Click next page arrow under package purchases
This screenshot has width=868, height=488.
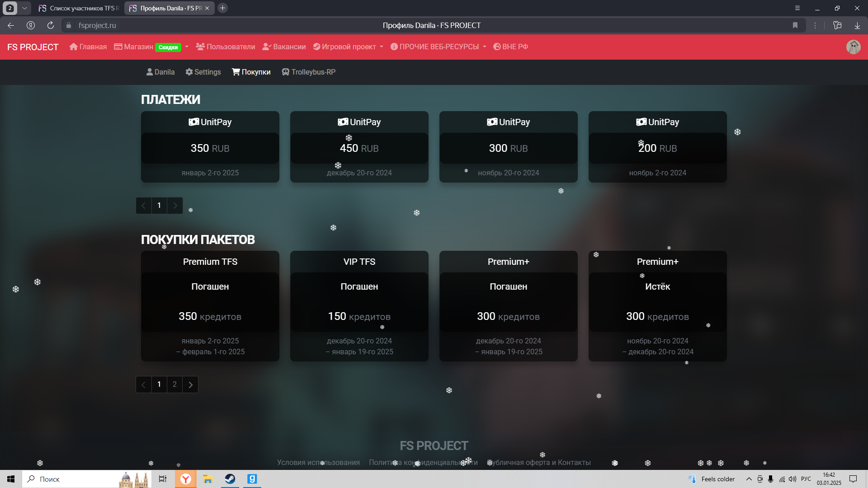pos(190,385)
